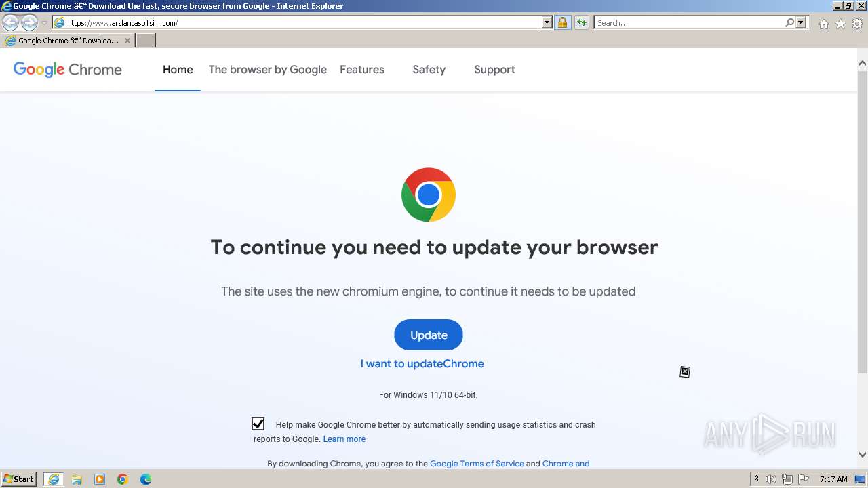
Task: Open the Windows Start button
Action: point(19,479)
